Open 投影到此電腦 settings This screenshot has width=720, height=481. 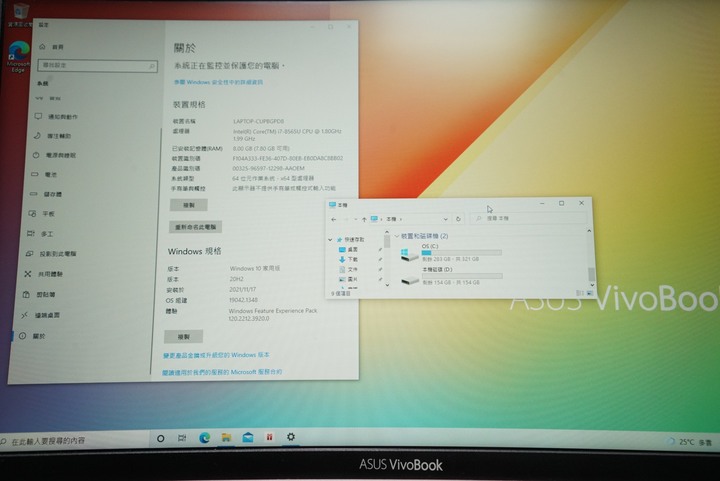pyautogui.click(x=51, y=254)
